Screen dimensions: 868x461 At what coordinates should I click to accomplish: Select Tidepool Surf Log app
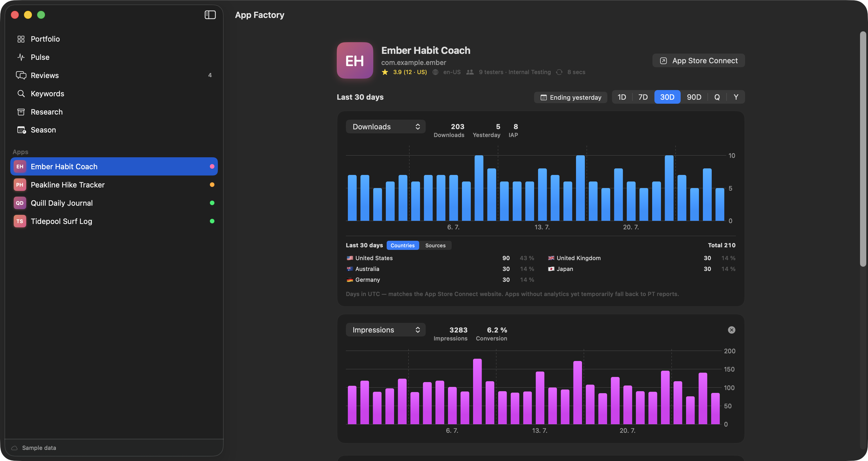tap(114, 221)
